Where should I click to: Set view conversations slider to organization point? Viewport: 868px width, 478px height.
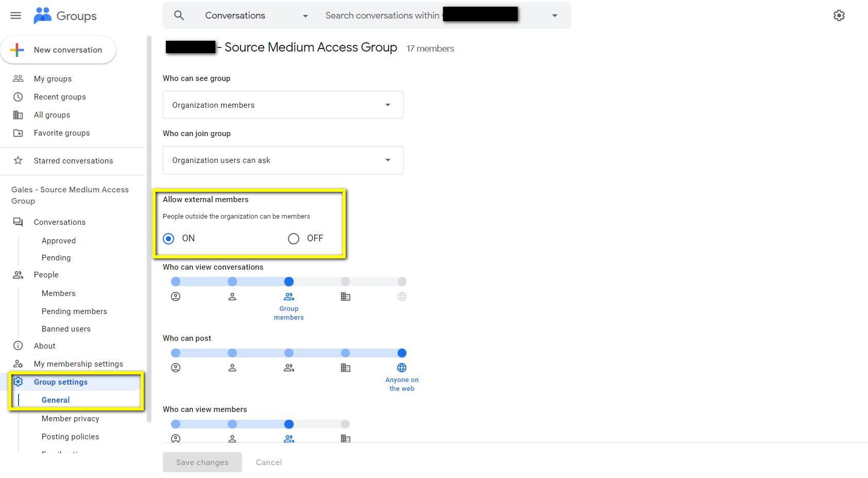[x=346, y=282]
